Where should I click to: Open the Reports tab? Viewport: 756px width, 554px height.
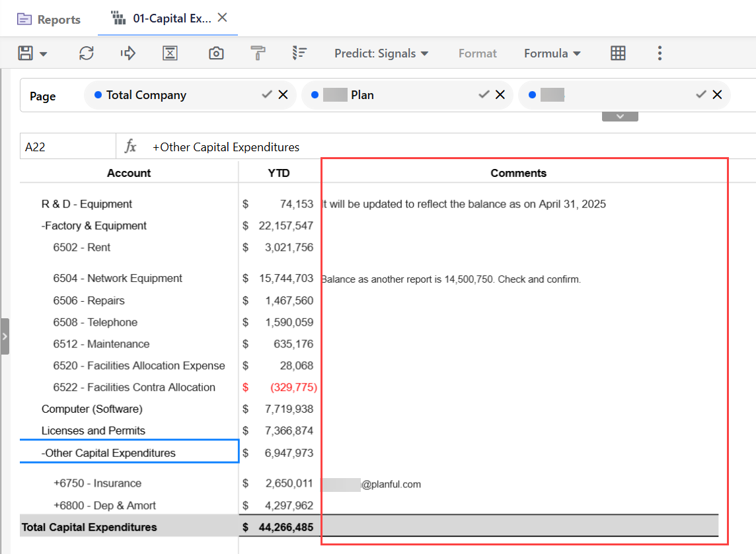point(49,19)
